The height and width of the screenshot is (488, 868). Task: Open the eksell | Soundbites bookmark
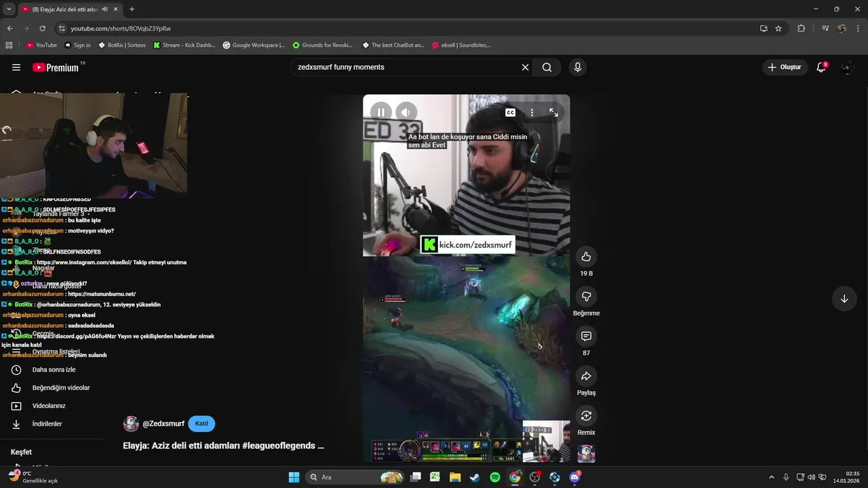[461, 45]
